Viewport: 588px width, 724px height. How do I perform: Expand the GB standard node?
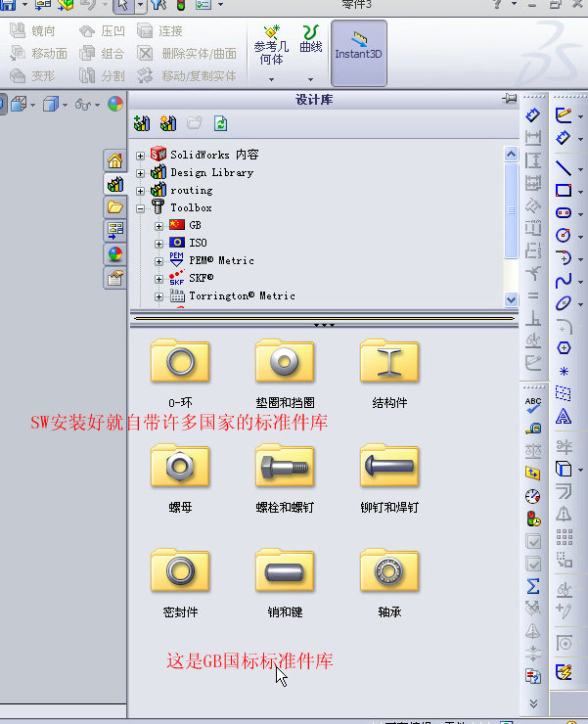158,226
